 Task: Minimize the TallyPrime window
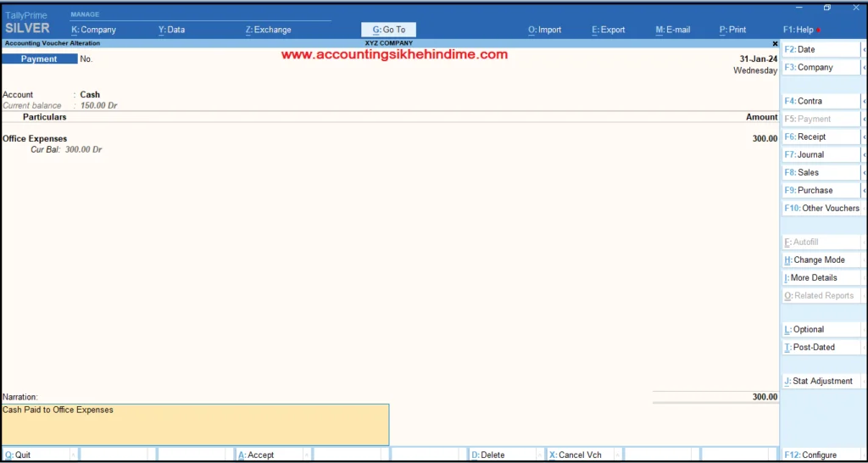click(798, 7)
